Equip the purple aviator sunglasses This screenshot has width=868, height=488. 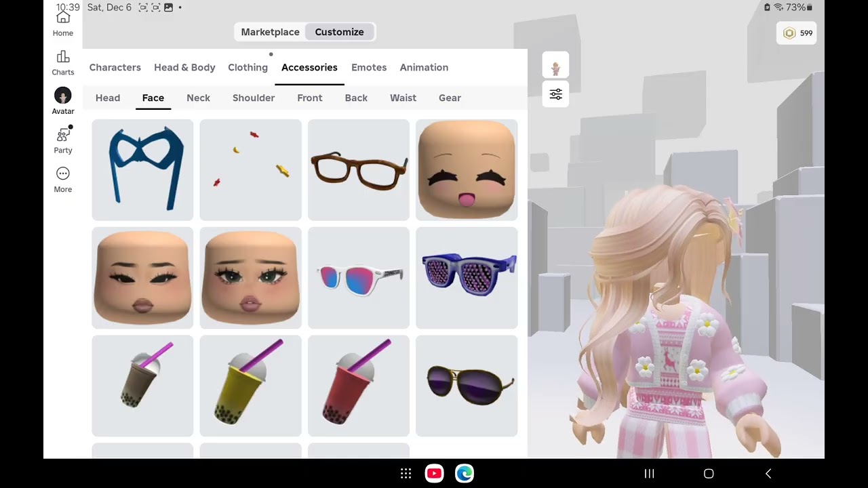click(467, 386)
